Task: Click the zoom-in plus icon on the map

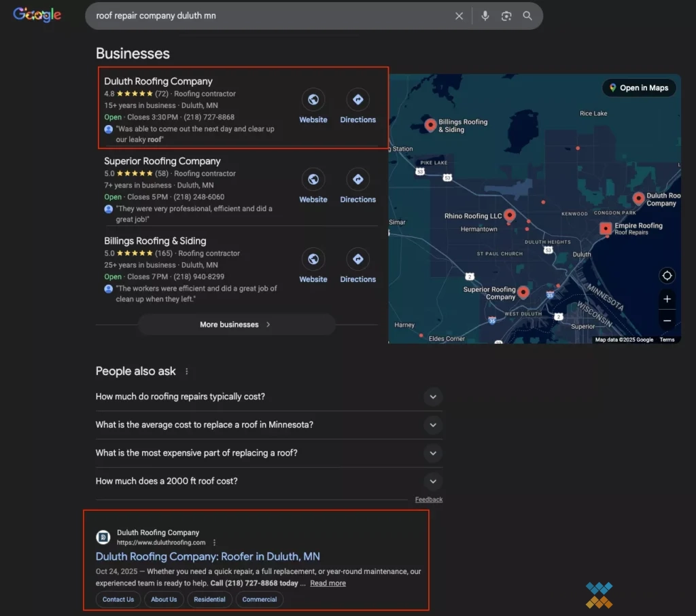Action: (x=667, y=299)
